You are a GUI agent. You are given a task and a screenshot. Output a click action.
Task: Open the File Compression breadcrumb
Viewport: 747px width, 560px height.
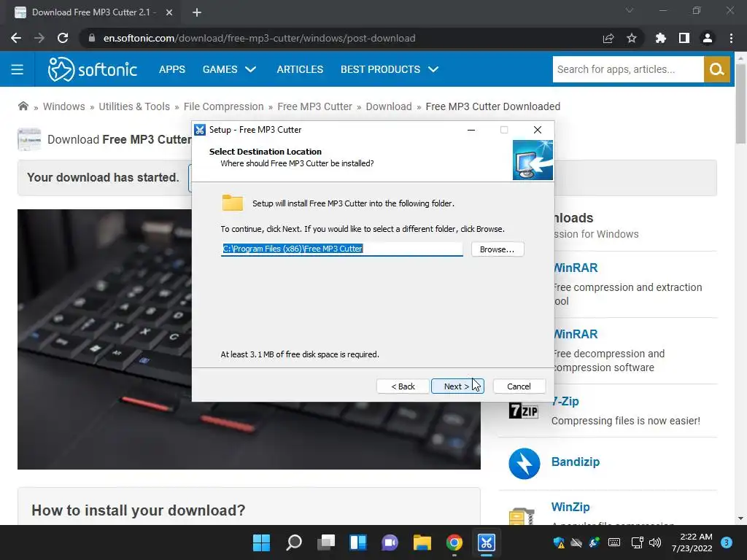point(223,106)
